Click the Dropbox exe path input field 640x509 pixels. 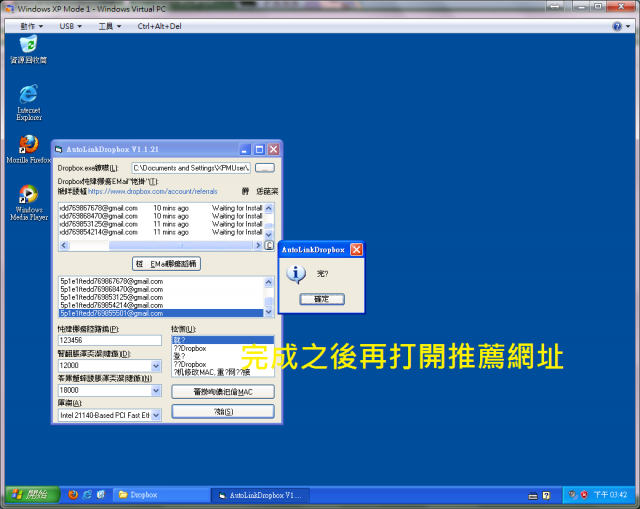click(x=191, y=168)
